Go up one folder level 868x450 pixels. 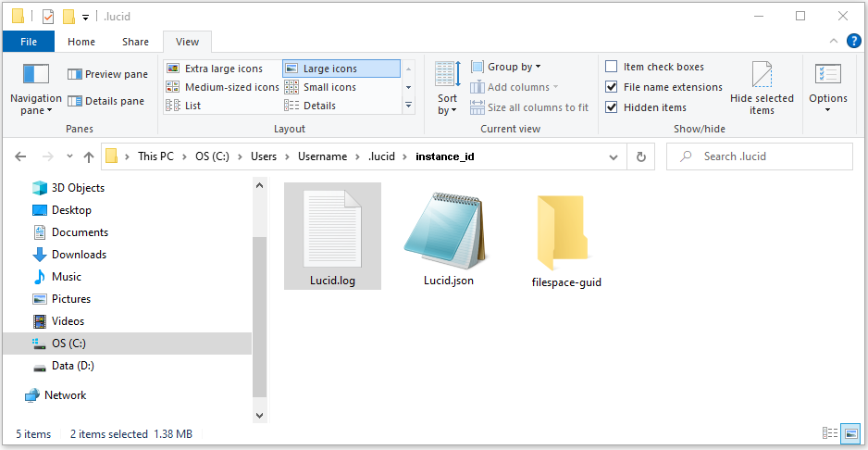[x=89, y=156]
